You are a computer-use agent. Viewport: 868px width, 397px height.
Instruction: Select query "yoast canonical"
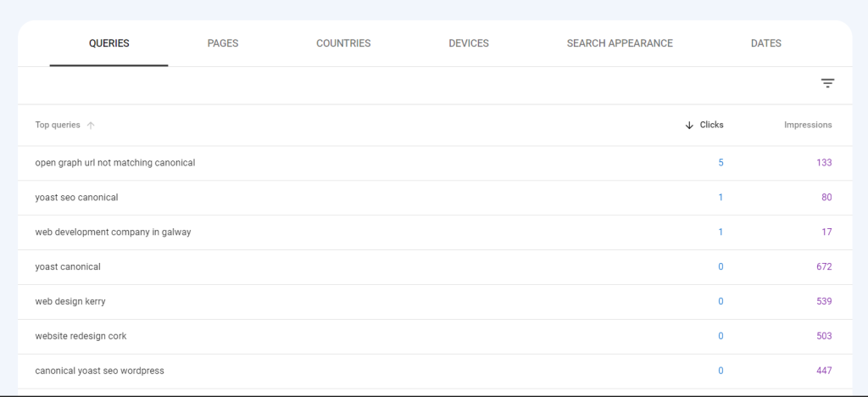point(68,267)
